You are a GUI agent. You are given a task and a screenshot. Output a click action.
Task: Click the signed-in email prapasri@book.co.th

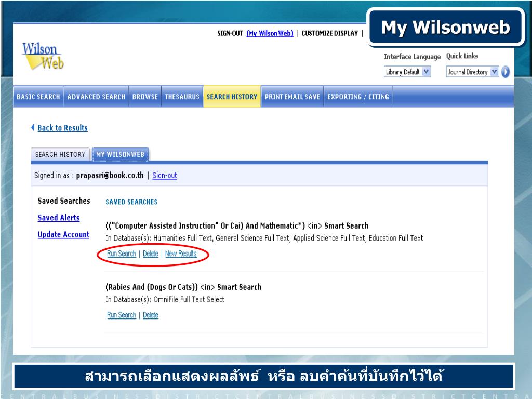click(x=110, y=176)
